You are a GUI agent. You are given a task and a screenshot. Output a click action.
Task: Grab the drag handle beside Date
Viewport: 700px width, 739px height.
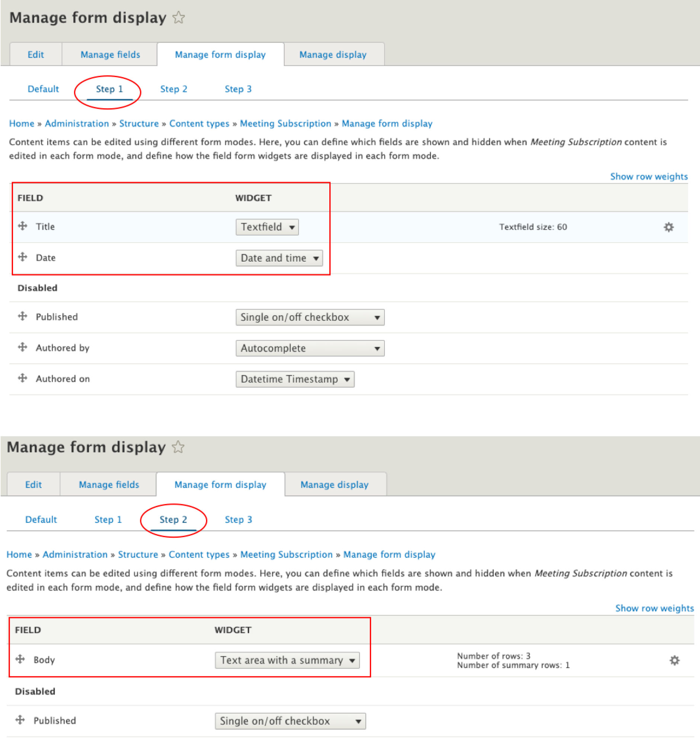click(22, 257)
